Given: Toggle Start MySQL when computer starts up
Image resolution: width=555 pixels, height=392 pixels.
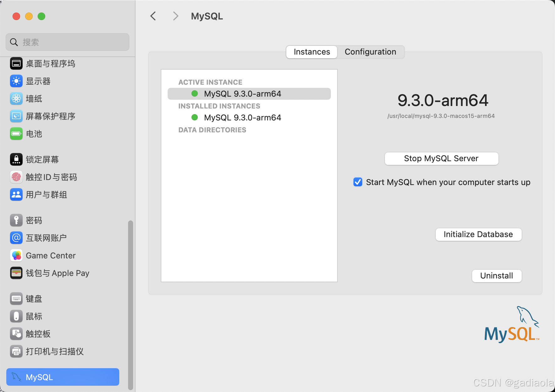Looking at the screenshot, I should pos(358,182).
